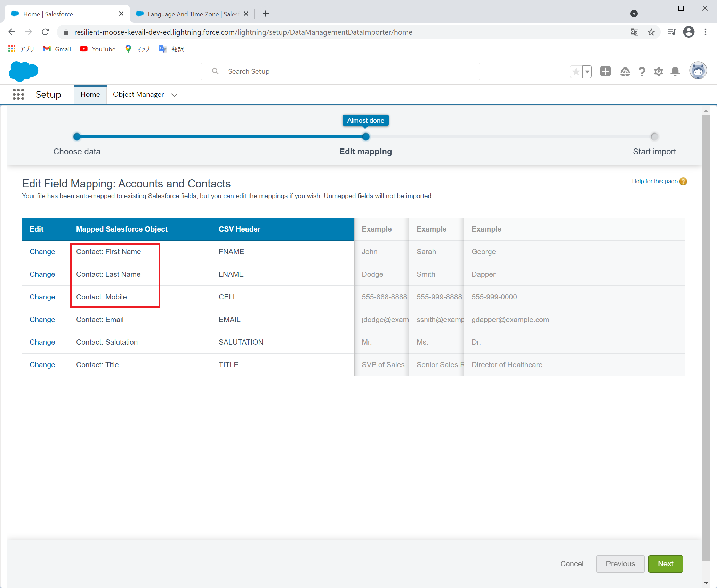Open the Salesforce Help question mark icon
This screenshot has height=588, width=717.
pyautogui.click(x=642, y=72)
